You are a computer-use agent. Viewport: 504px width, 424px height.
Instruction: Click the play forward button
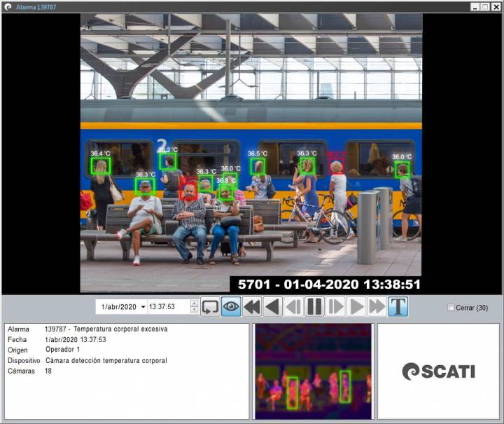356,306
